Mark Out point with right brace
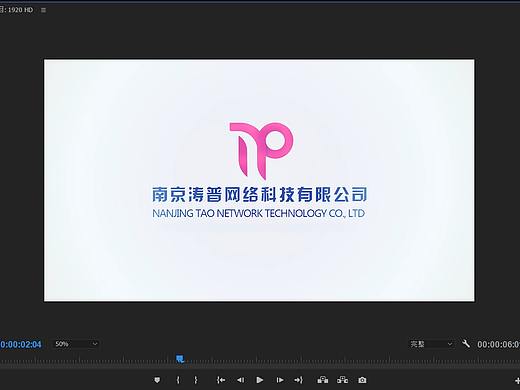The image size is (520, 390). point(196,380)
